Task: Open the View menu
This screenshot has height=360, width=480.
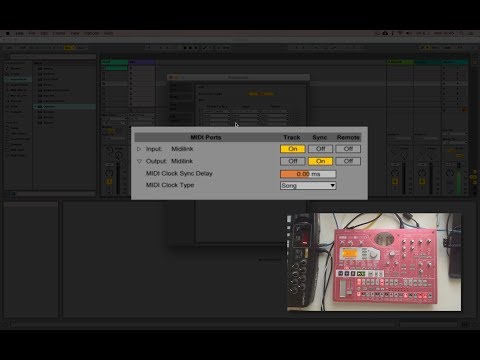Action: click(x=75, y=33)
